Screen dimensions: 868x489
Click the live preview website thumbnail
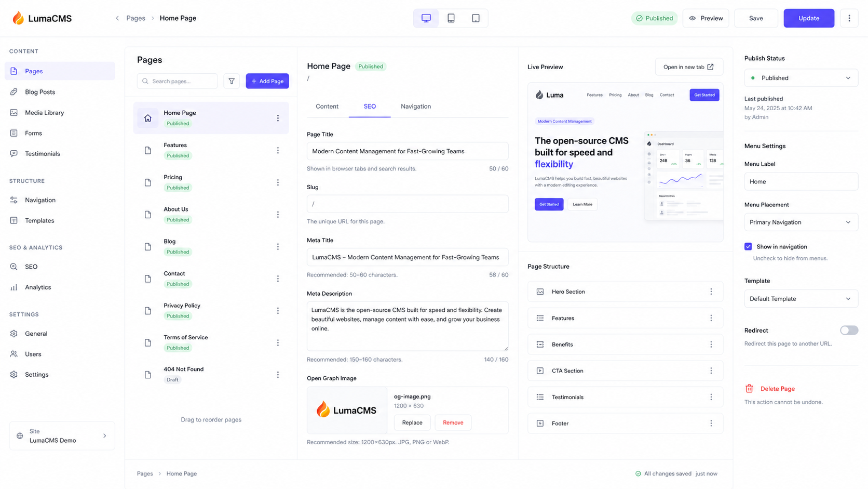(625, 162)
